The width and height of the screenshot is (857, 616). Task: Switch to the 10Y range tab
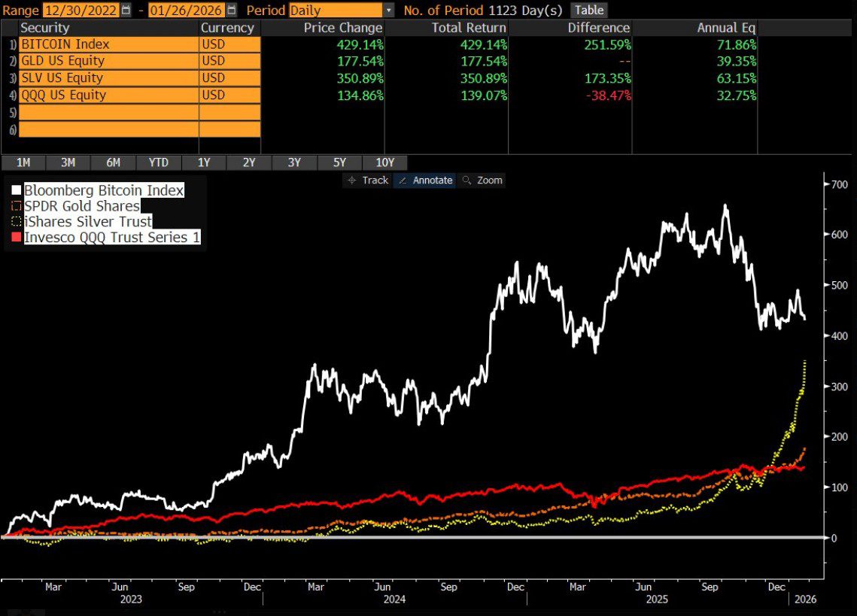pyautogui.click(x=385, y=162)
